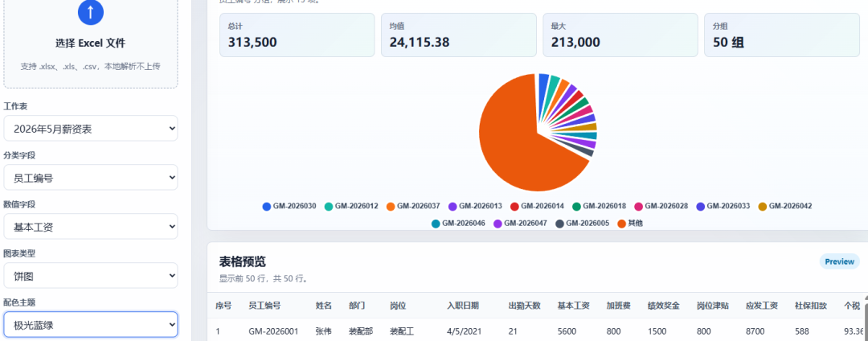Click the 均值 24,115.38 stat card
This screenshot has width=868, height=341.
[x=458, y=35]
